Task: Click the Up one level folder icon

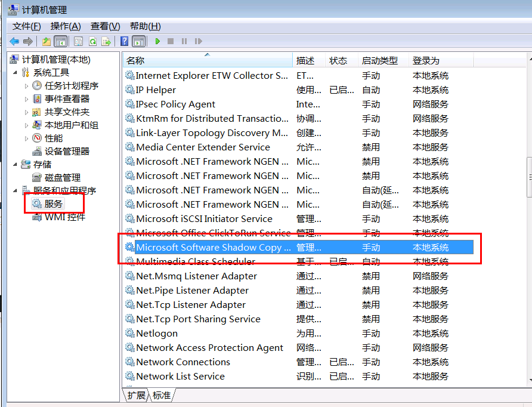Action: [x=47, y=41]
